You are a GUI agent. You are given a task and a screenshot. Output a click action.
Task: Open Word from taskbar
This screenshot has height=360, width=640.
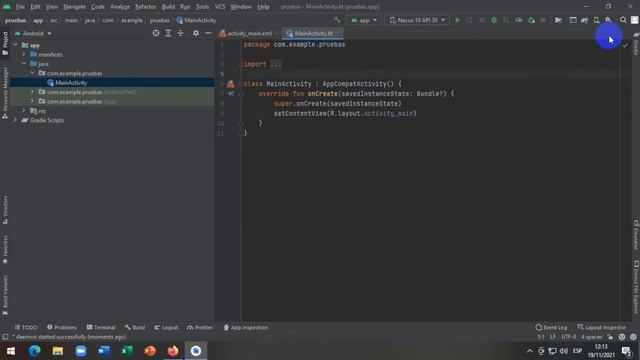(x=104, y=351)
